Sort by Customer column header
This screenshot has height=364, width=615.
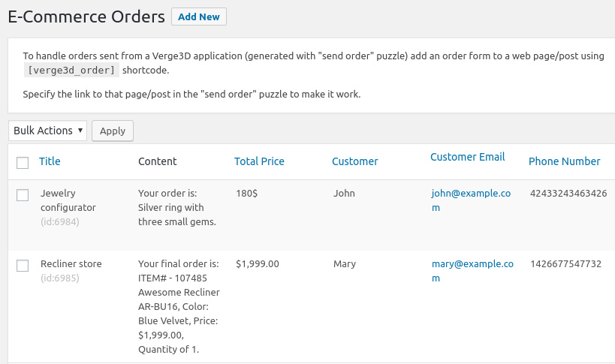pyautogui.click(x=354, y=161)
